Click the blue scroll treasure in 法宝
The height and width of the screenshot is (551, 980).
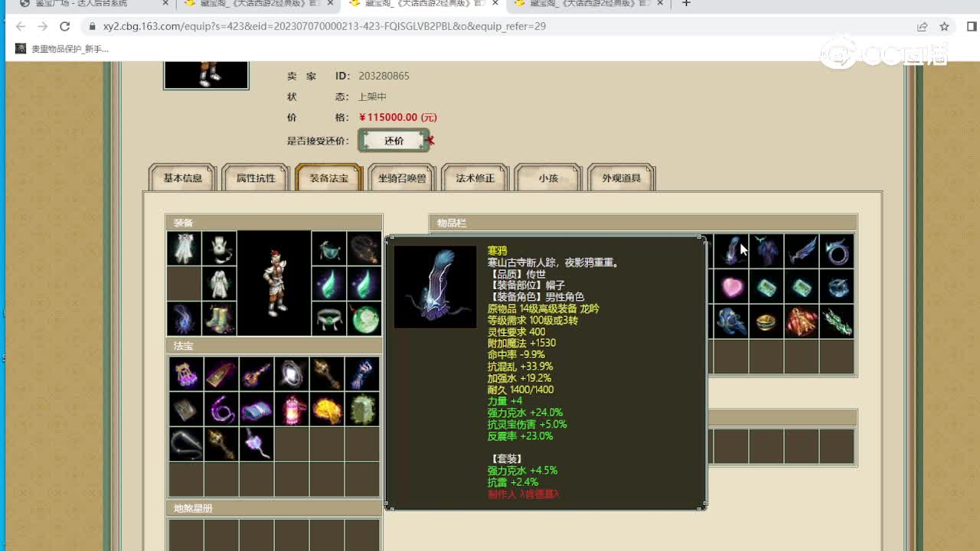click(256, 409)
